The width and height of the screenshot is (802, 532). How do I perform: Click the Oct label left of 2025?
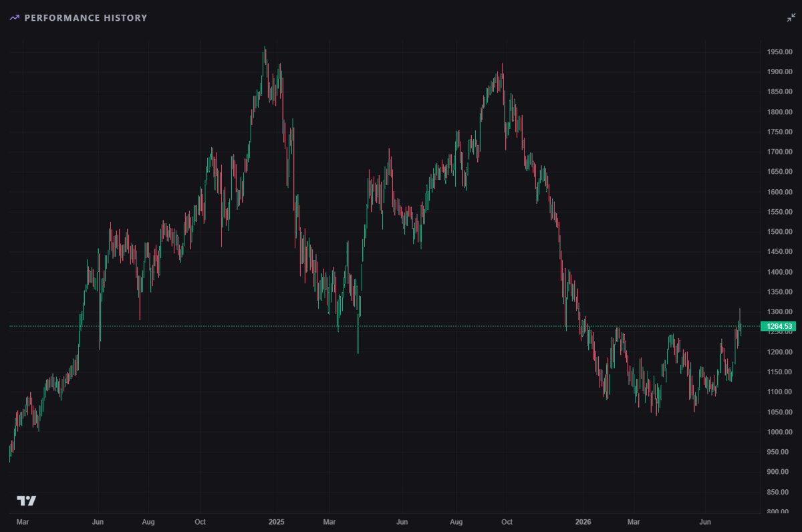coord(200,521)
